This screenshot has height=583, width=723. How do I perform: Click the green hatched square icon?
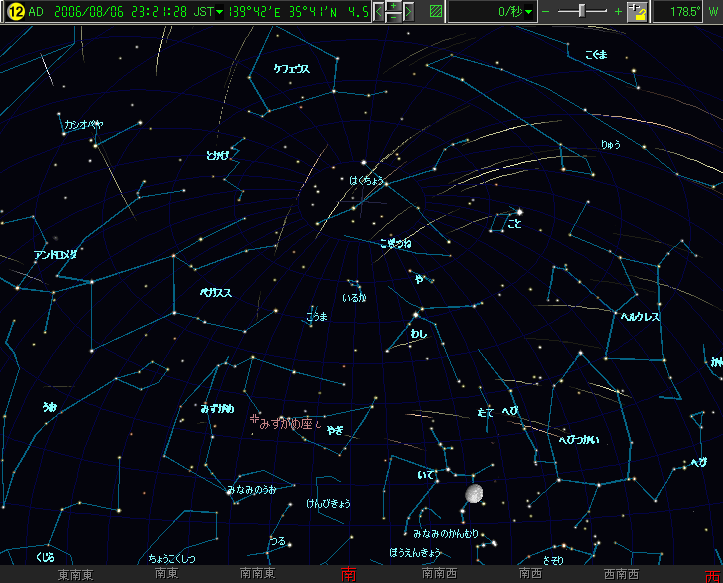click(435, 12)
